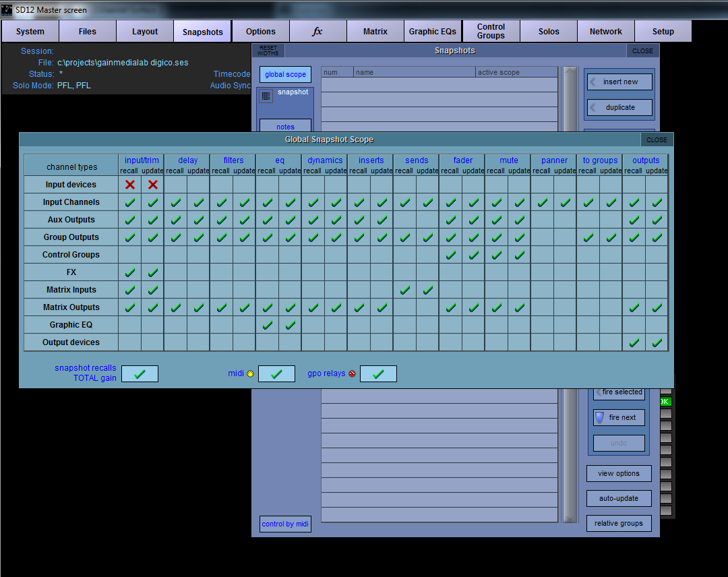Click the control by midi button

click(x=285, y=524)
